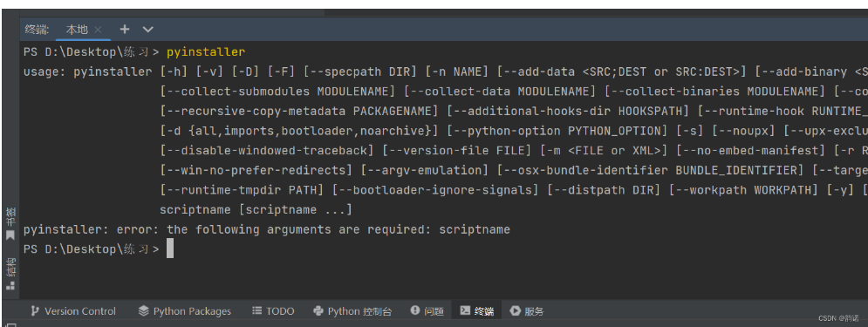Click the '[--specpath DIR]' option text
Viewport: 868px width, 327px height.
(359, 72)
